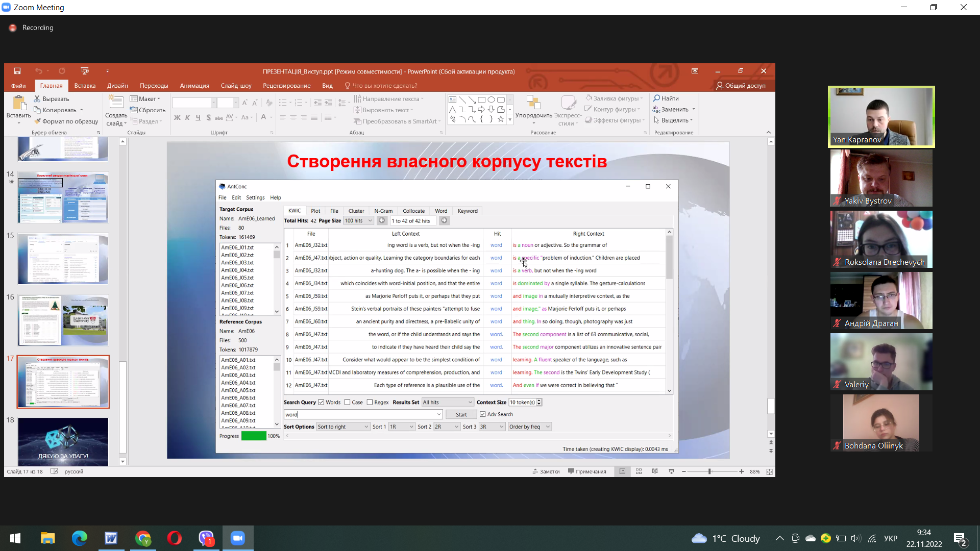This screenshot has width=980, height=551.
Task: Click the Slide Sorter view icon
Action: pyautogui.click(x=639, y=471)
